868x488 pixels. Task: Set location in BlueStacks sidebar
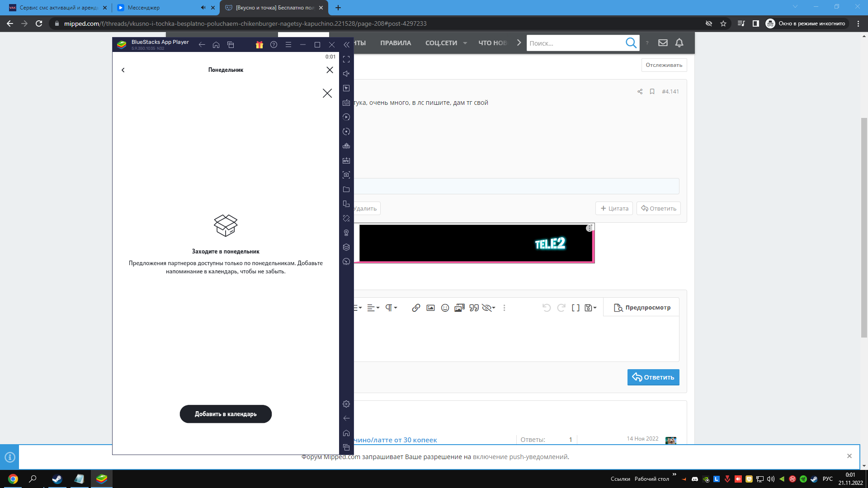click(x=346, y=233)
